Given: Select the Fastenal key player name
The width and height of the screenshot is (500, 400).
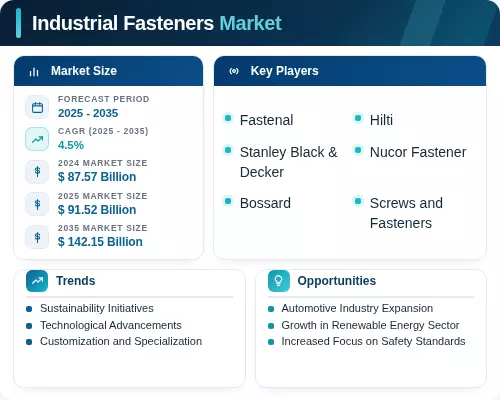Looking at the screenshot, I should coord(267,120).
